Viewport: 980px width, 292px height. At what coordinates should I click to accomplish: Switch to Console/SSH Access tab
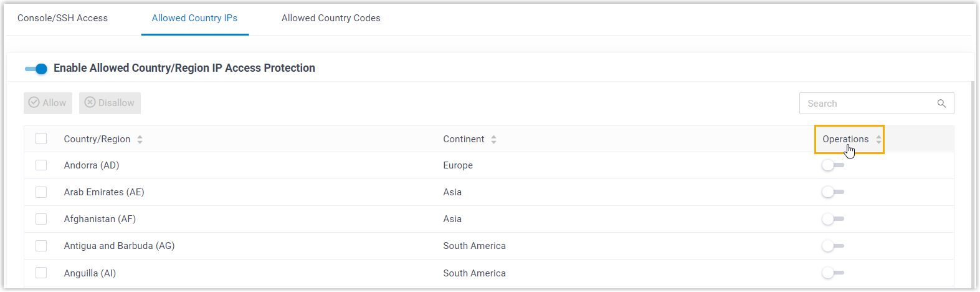[62, 18]
